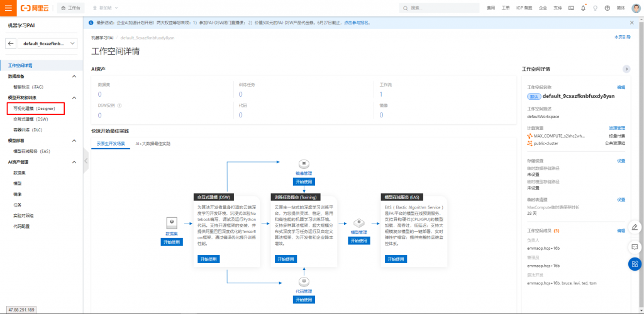Click the public-cluster resource icon

click(x=530, y=143)
